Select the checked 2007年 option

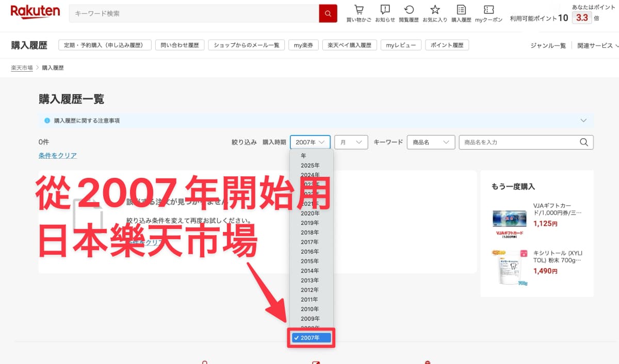coord(311,338)
